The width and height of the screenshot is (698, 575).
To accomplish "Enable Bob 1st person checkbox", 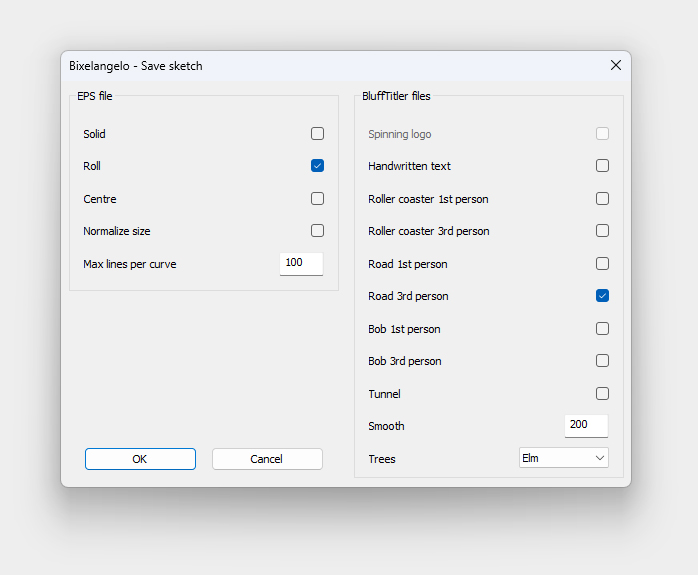I will [602, 328].
